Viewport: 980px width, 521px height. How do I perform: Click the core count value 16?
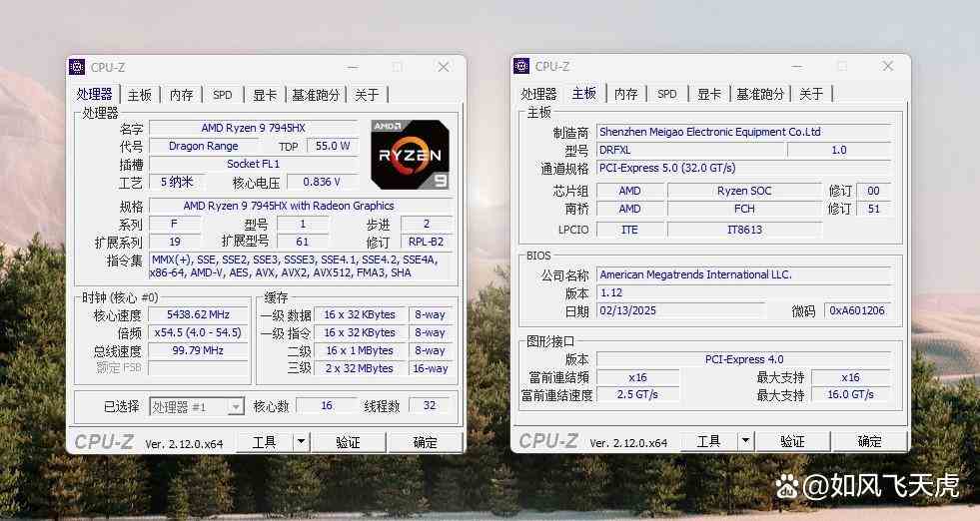(x=327, y=406)
